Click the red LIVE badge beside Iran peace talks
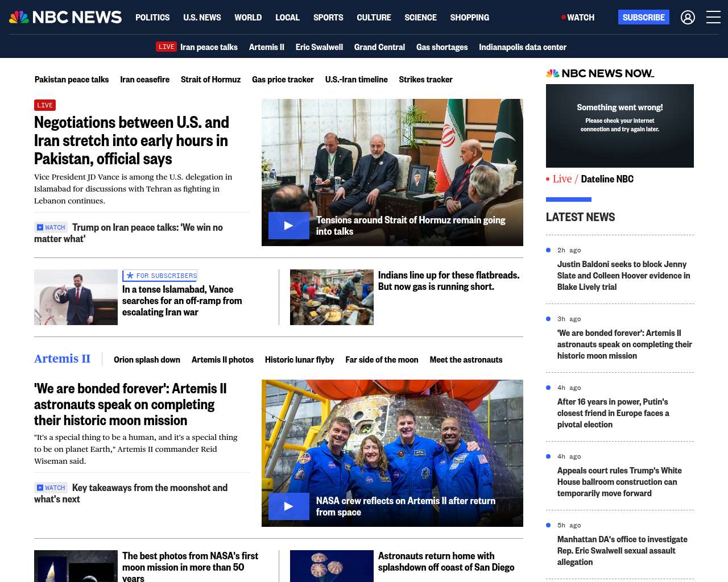 pos(167,47)
